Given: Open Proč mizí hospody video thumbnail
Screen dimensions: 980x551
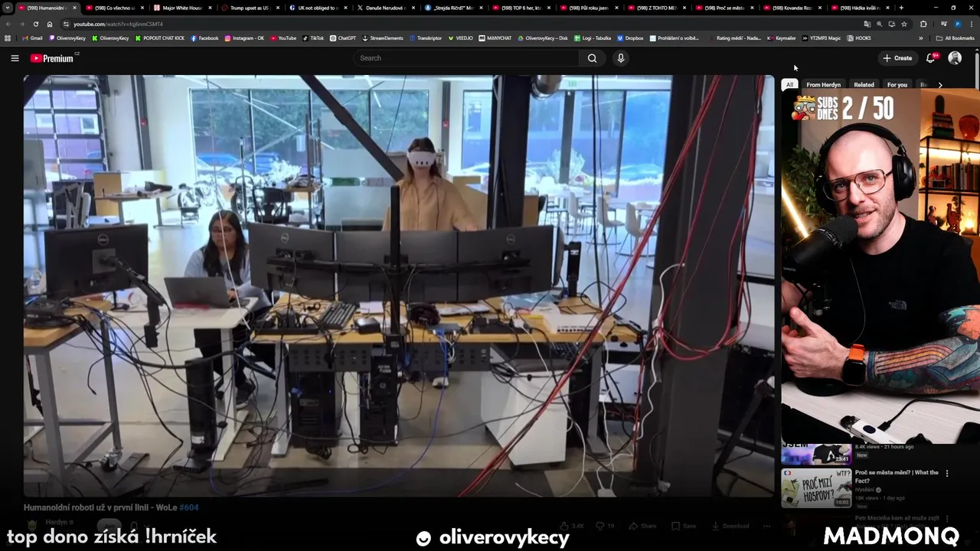Looking at the screenshot, I should (x=815, y=488).
